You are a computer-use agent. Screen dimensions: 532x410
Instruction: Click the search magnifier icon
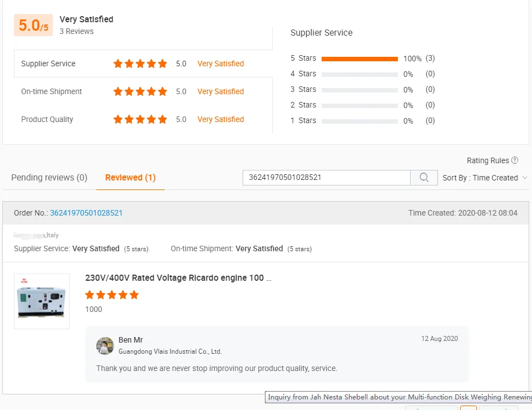tap(424, 178)
